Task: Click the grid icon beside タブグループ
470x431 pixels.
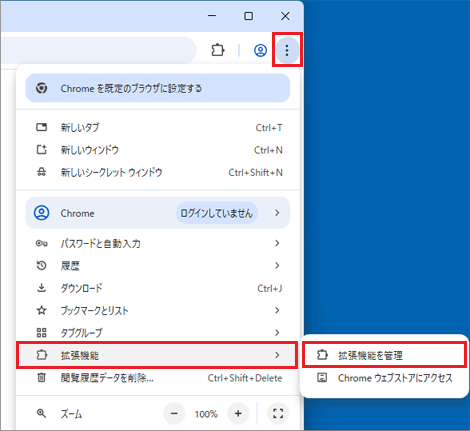Action: pyautogui.click(x=42, y=332)
